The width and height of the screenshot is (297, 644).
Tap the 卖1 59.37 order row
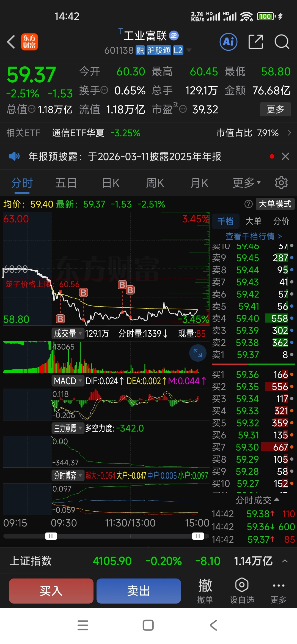pos(253,355)
